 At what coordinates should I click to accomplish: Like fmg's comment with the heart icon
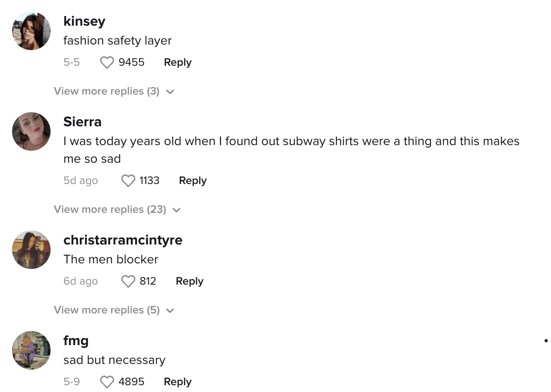coord(107,382)
